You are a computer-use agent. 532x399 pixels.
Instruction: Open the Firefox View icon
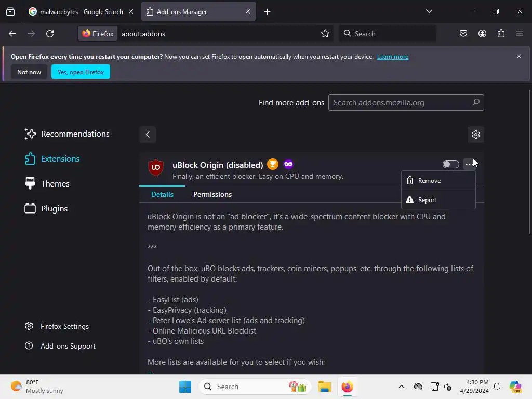click(10, 11)
